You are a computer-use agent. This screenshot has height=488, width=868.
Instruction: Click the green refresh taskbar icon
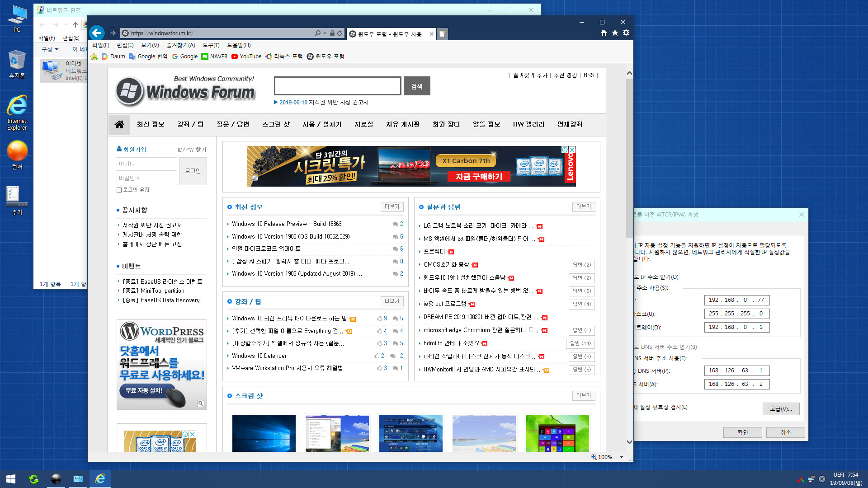coord(33,479)
